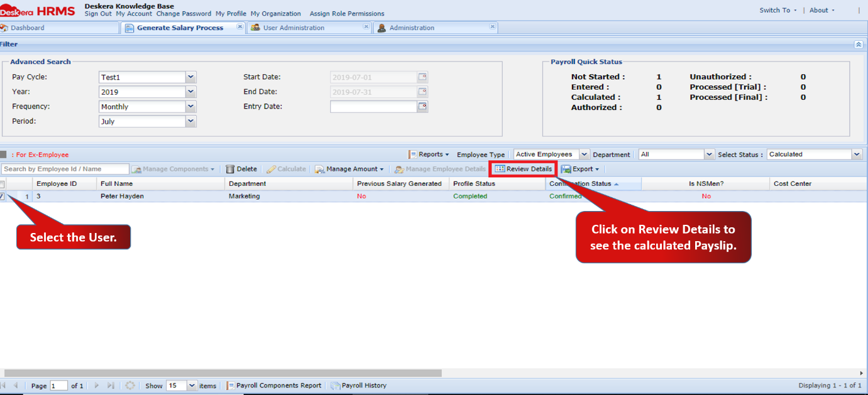Expand the Show items per page dropdown

[192, 386]
